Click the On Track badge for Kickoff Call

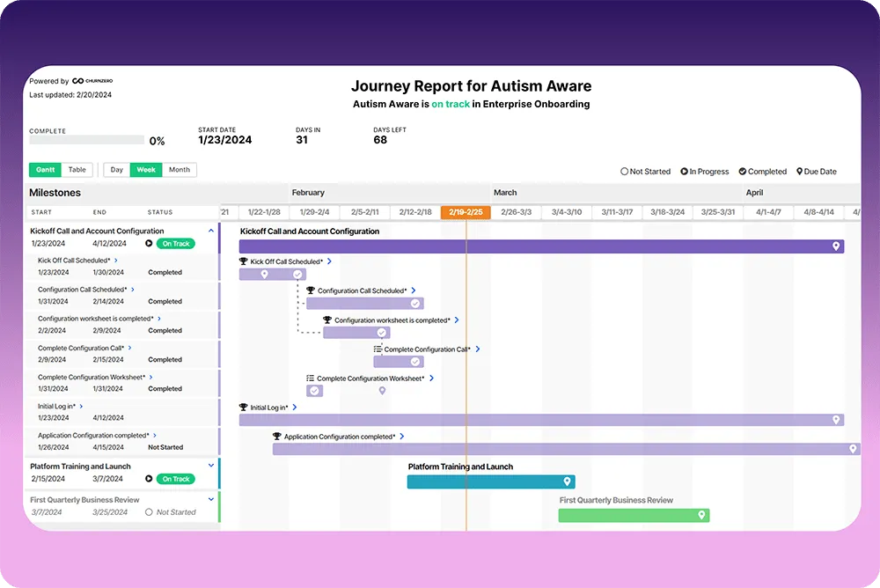pos(176,244)
